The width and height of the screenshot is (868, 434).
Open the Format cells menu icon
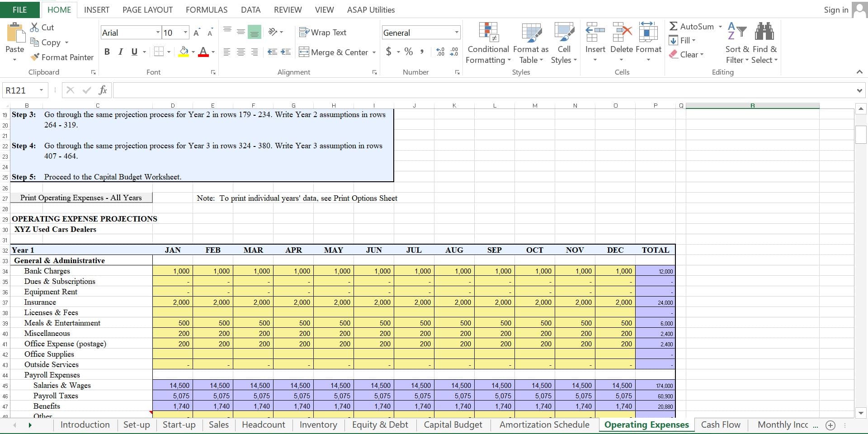coord(648,32)
